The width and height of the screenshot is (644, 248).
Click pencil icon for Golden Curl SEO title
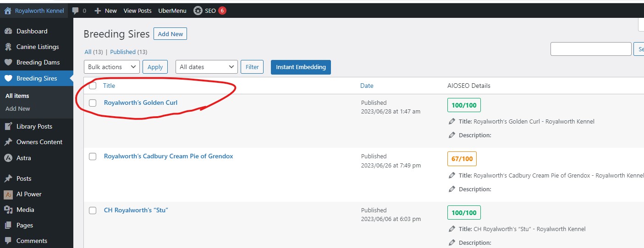452,121
